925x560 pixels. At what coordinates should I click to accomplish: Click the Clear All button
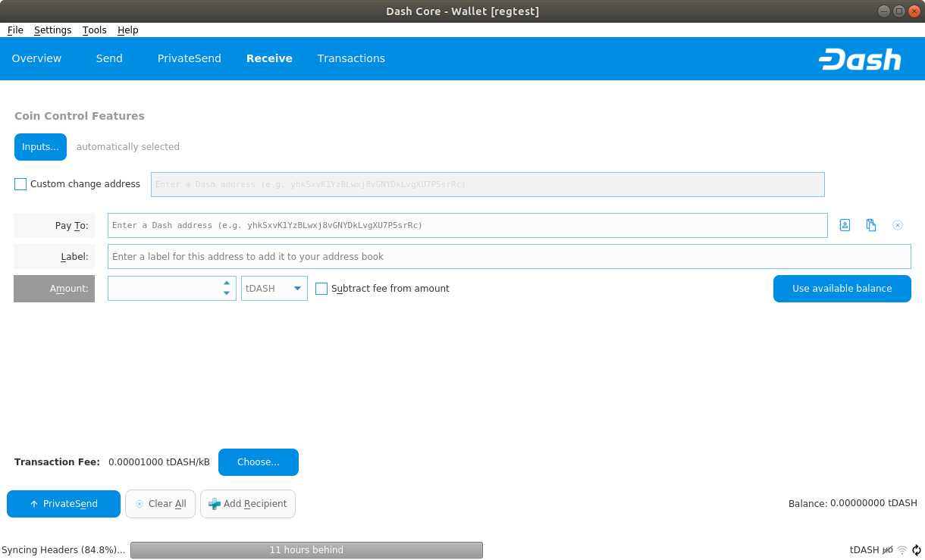coord(161,504)
